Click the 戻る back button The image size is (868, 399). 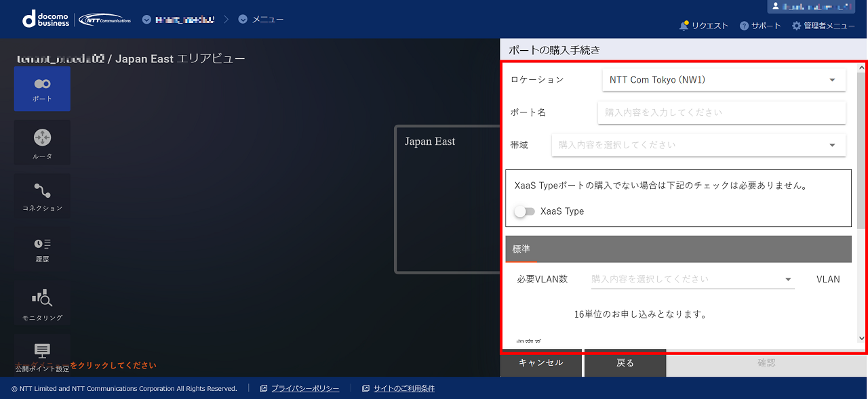pyautogui.click(x=625, y=363)
